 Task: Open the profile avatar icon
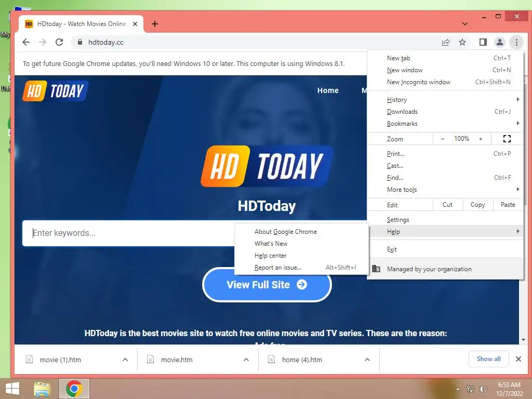499,42
